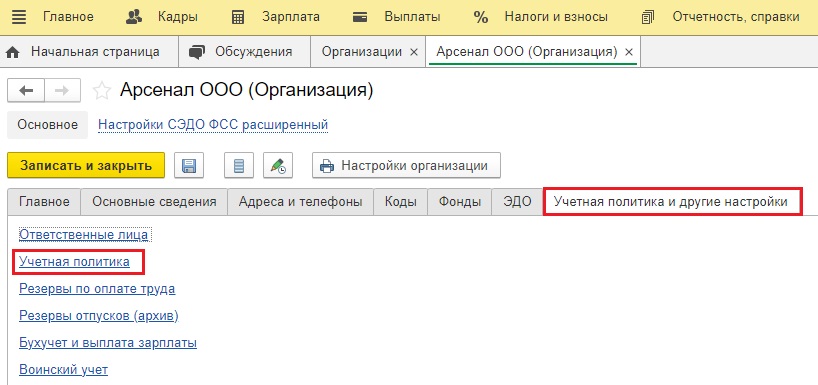Open the hamburger main menu icon
Screen dimensions: 818x385
tap(18, 17)
